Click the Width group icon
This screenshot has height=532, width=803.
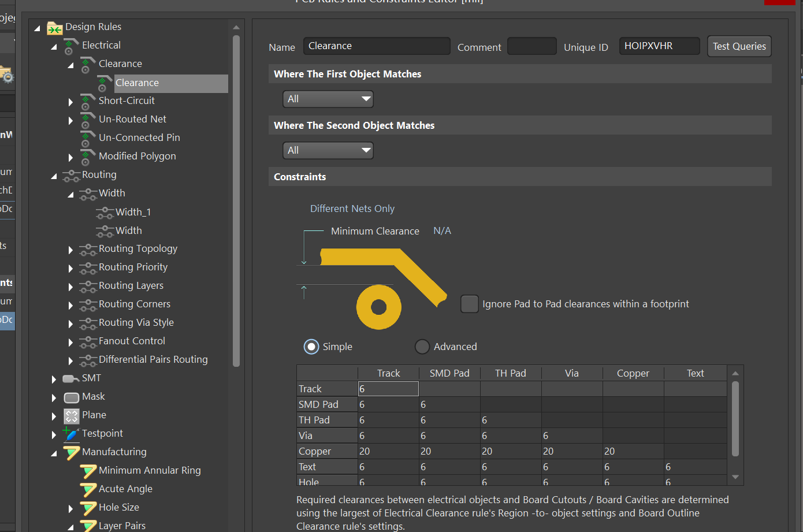[x=88, y=194]
